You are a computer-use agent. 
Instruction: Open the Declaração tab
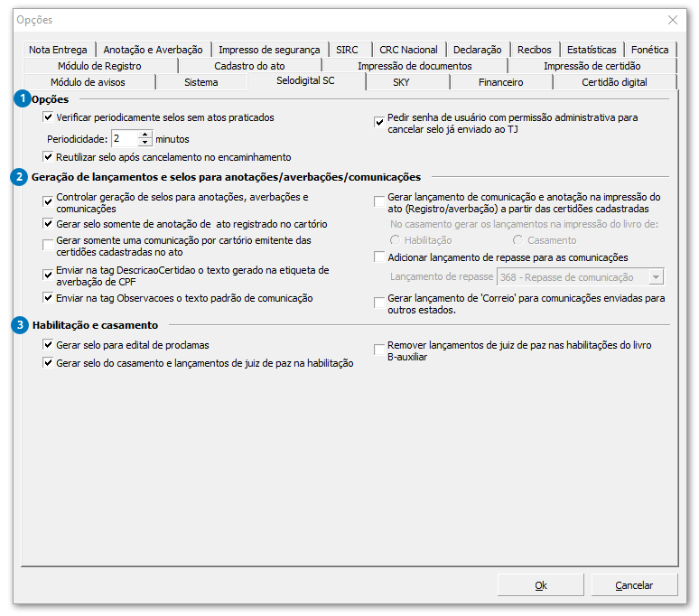pos(478,50)
